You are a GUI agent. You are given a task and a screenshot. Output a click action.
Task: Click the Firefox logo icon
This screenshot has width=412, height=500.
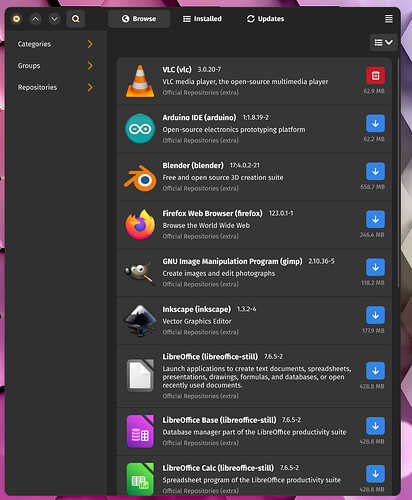[x=140, y=224]
